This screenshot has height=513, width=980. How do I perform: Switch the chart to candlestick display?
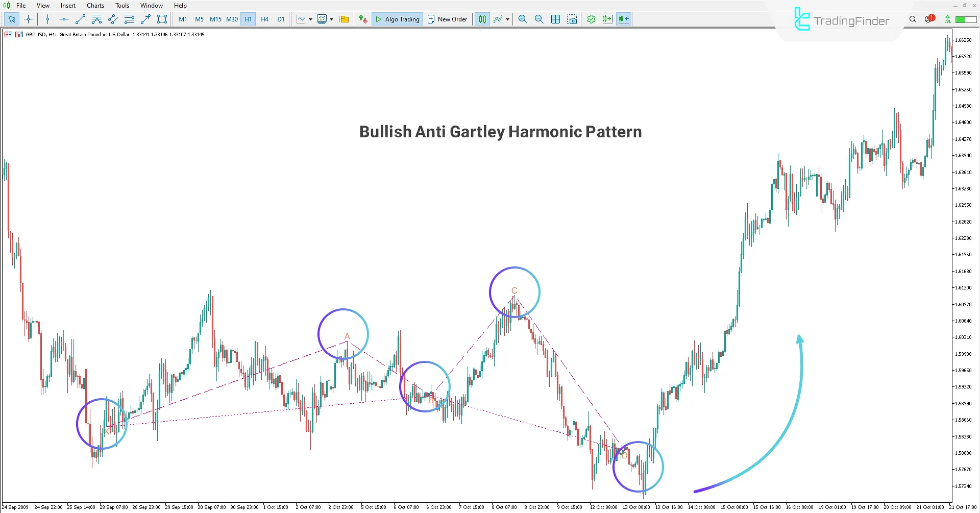tap(482, 19)
